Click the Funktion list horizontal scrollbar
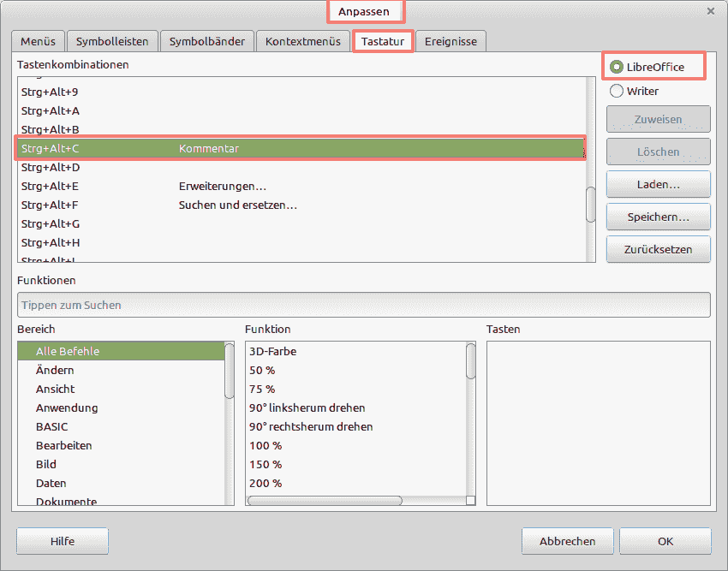 pos(325,501)
